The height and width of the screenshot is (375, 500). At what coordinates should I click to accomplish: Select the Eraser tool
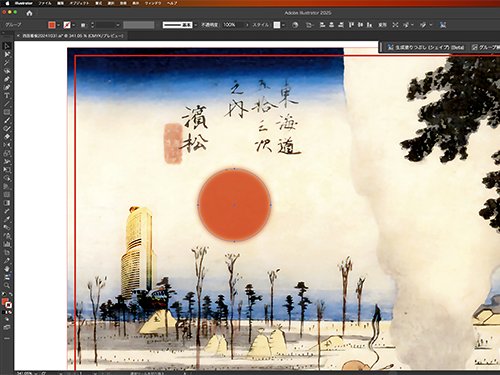7,137
